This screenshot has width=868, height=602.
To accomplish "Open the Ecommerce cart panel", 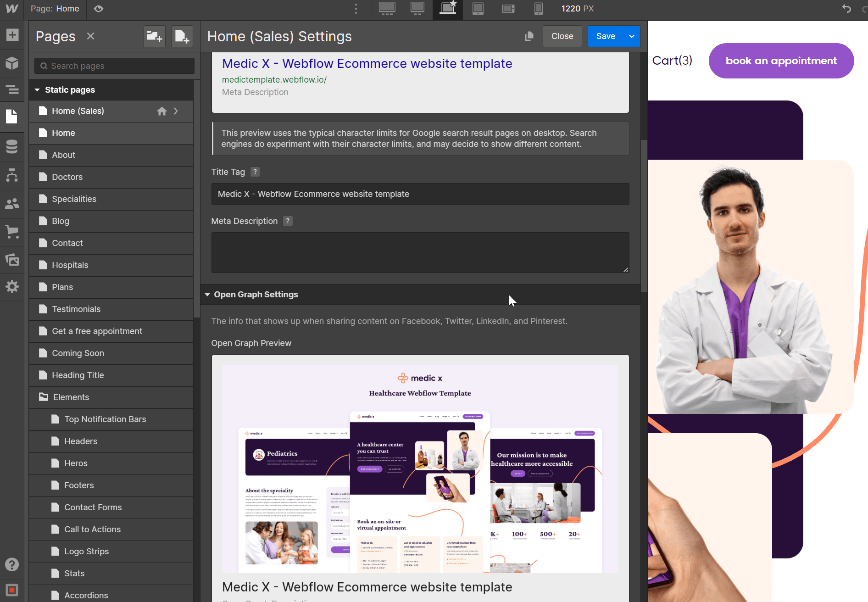I will pyautogui.click(x=12, y=231).
